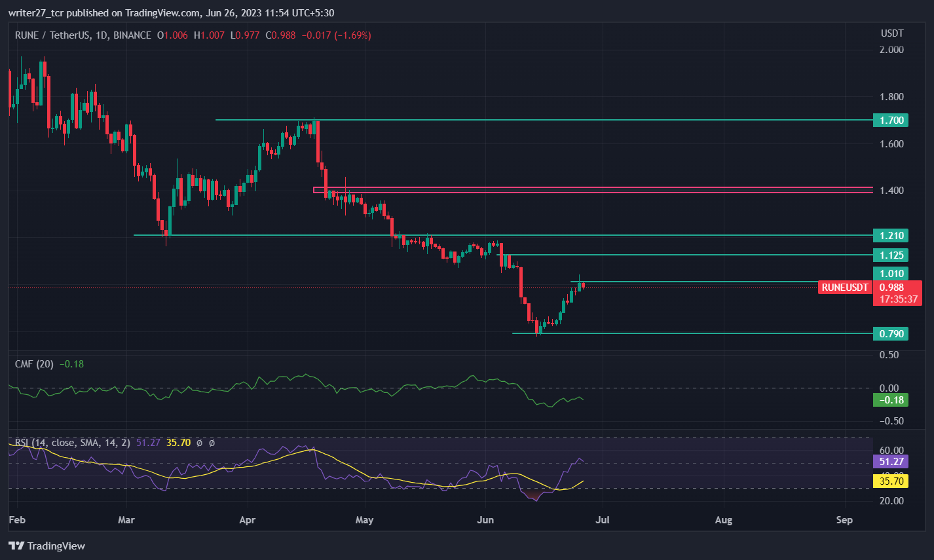This screenshot has width=934, height=560.
Task: Click the Jun label on time axis
Action: point(485,520)
